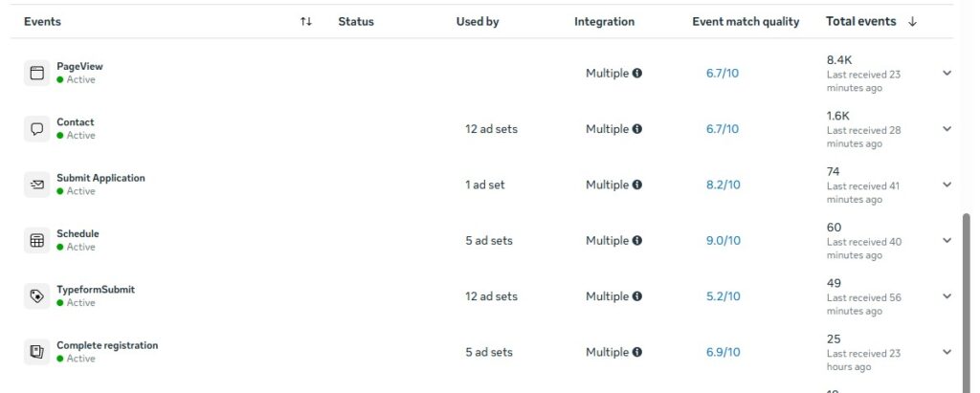The image size is (980, 393).
Task: Click the Complete registration icon
Action: (36, 352)
